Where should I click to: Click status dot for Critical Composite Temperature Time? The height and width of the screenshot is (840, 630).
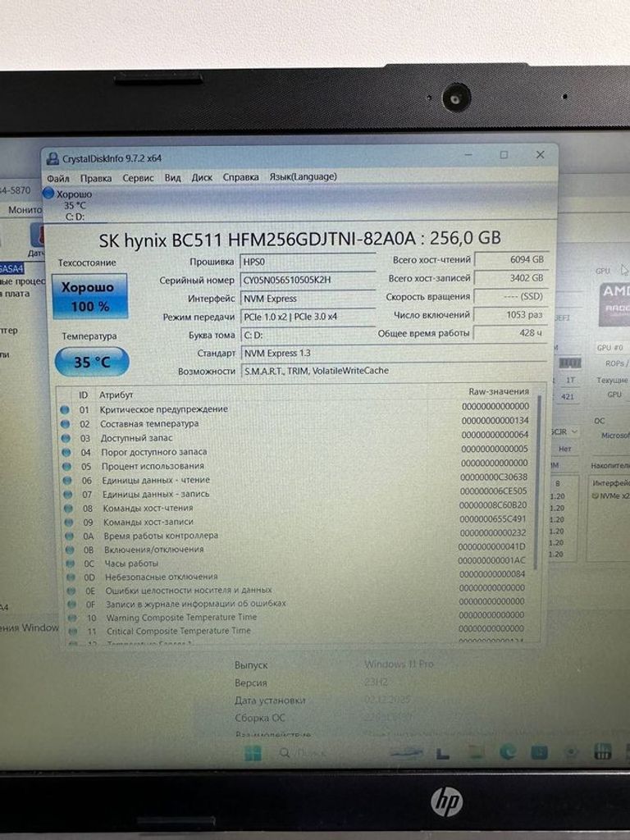point(73,631)
